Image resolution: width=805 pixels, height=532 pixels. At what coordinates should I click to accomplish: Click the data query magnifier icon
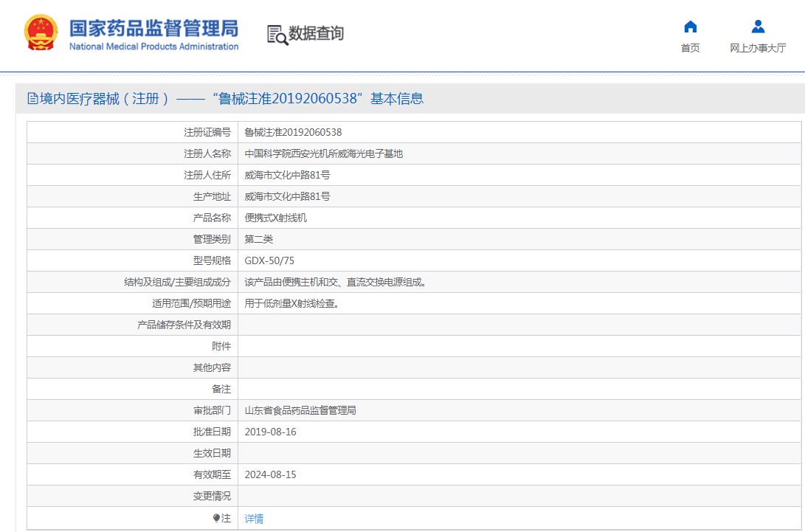point(277,35)
